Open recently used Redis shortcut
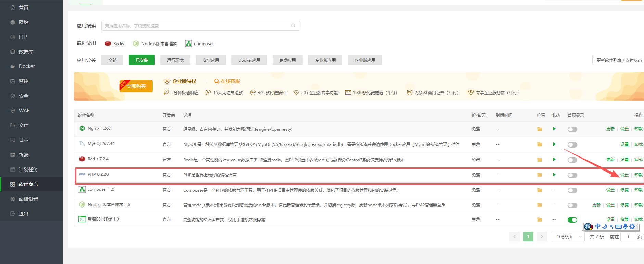644x264 pixels. [114, 43]
